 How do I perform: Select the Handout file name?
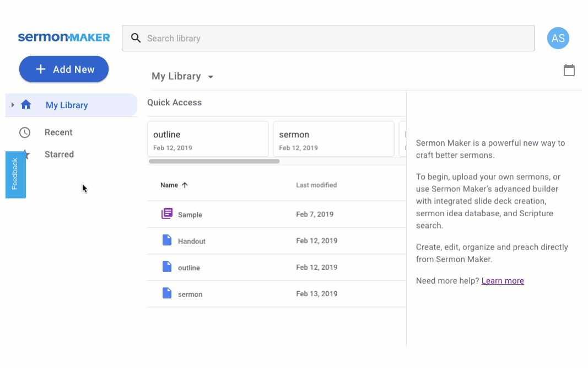(192, 242)
